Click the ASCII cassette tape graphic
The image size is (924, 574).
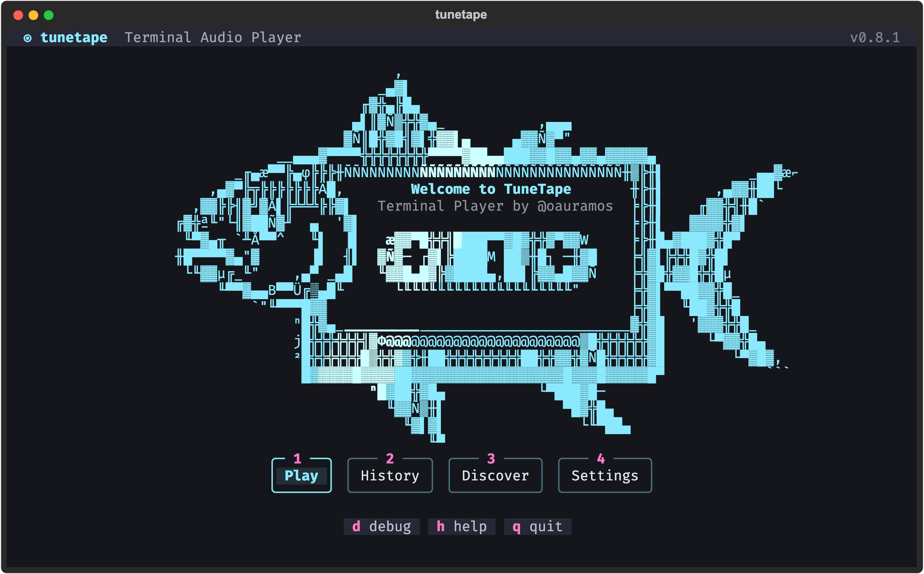(487, 261)
